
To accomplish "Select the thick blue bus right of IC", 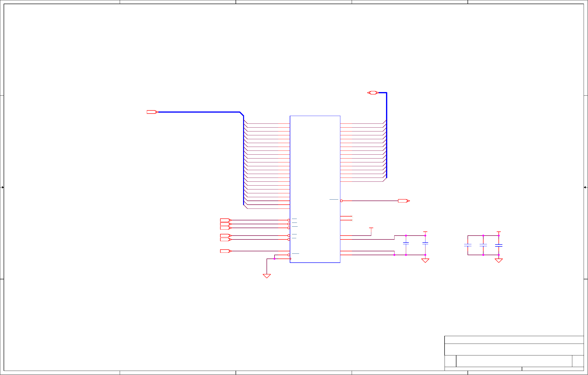I will 387,135.
